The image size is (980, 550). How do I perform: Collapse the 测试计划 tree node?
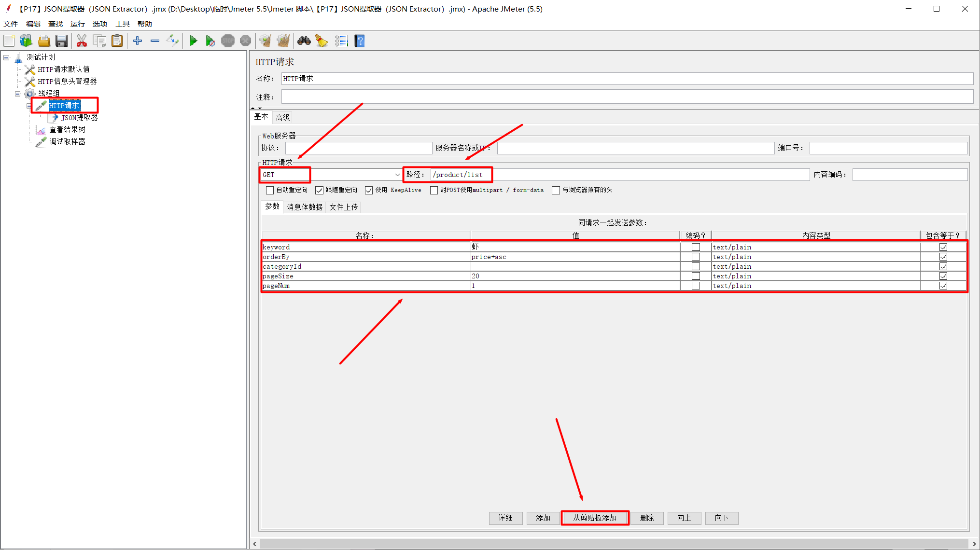[7, 57]
